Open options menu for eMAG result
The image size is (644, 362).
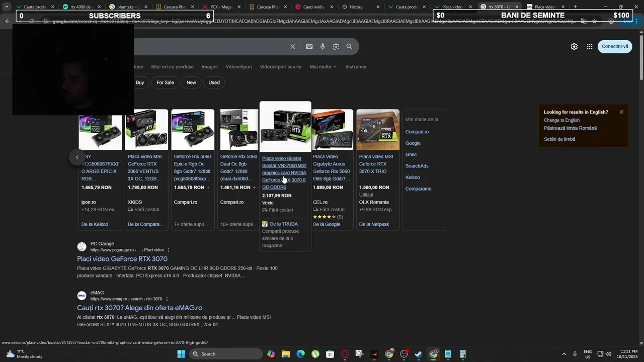click(x=167, y=299)
